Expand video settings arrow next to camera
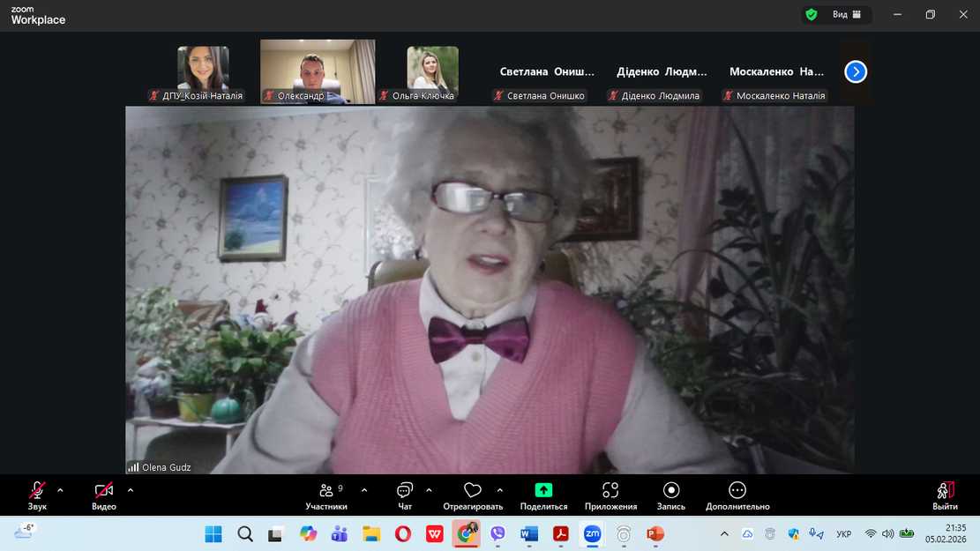The image size is (980, 551). click(131, 490)
